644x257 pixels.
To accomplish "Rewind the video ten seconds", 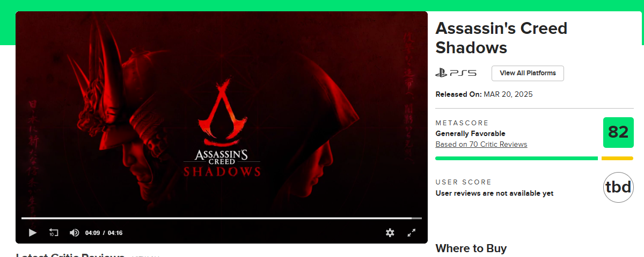I will (53, 232).
